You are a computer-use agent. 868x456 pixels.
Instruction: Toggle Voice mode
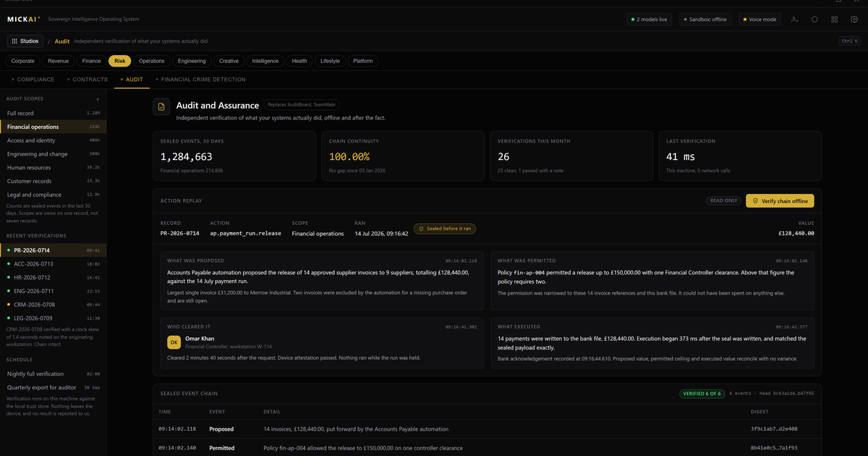click(x=759, y=20)
